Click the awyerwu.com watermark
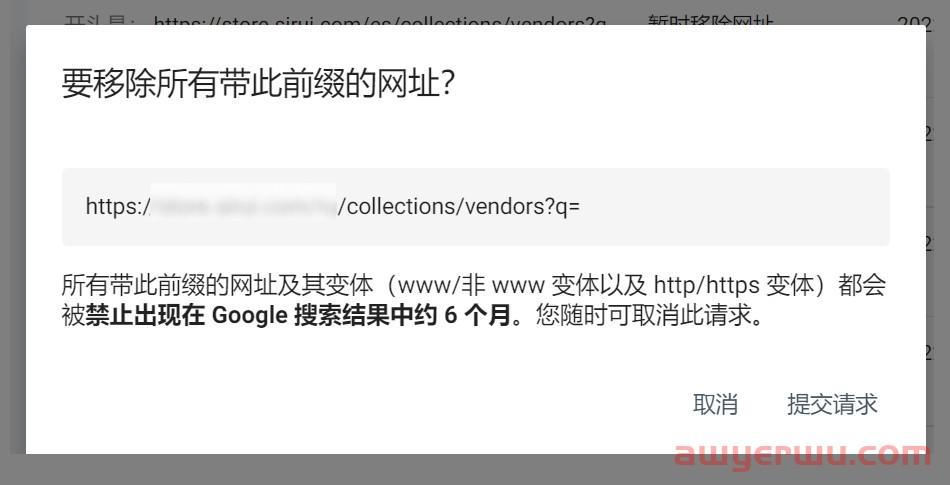This screenshot has height=485, width=950. 803,457
